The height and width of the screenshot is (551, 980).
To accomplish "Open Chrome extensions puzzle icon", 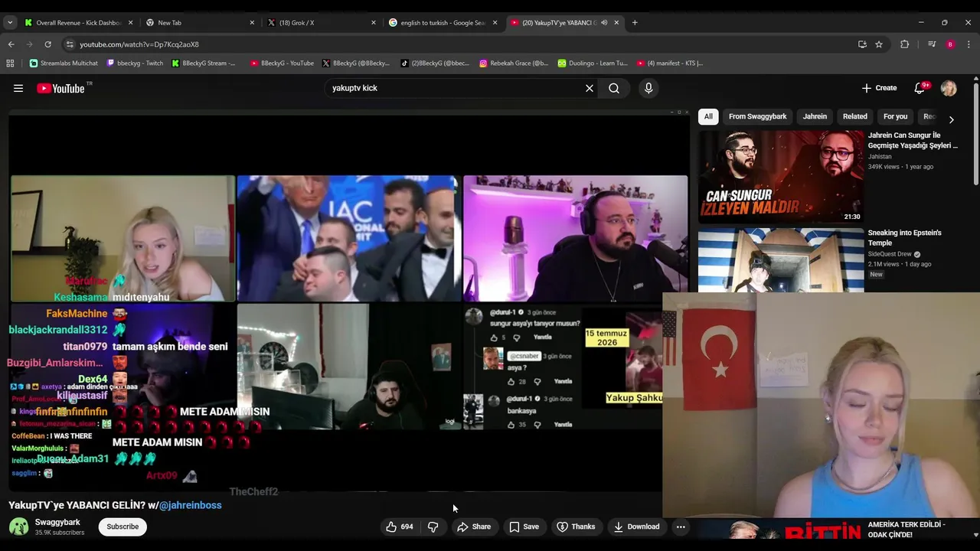I will click(x=904, y=44).
